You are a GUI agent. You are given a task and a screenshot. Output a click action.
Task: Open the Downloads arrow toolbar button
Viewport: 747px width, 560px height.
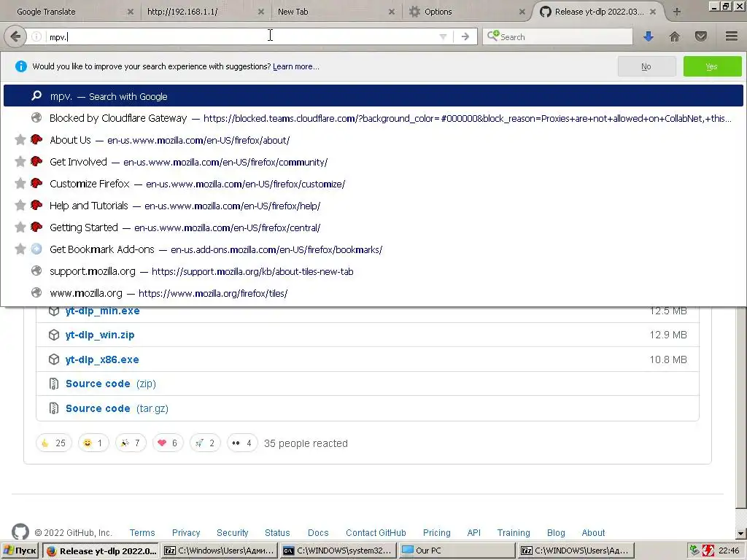pos(649,36)
